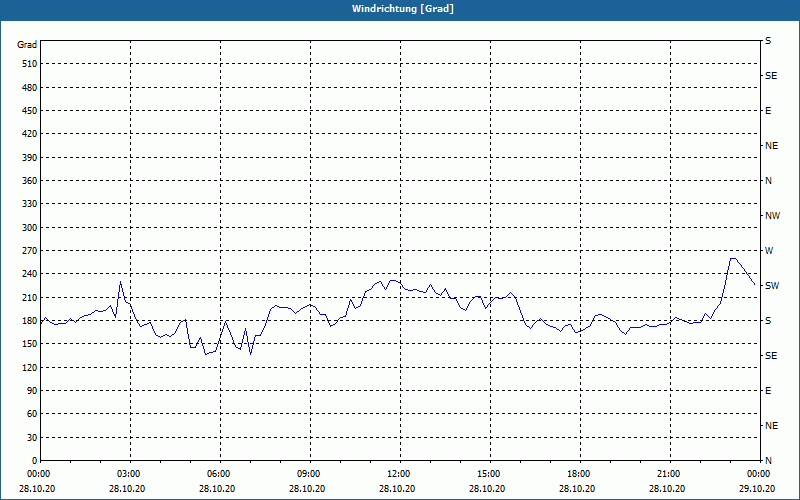Select the SE compass label on the 120 gridline
The width and height of the screenshot is (800, 500).
coord(771,356)
